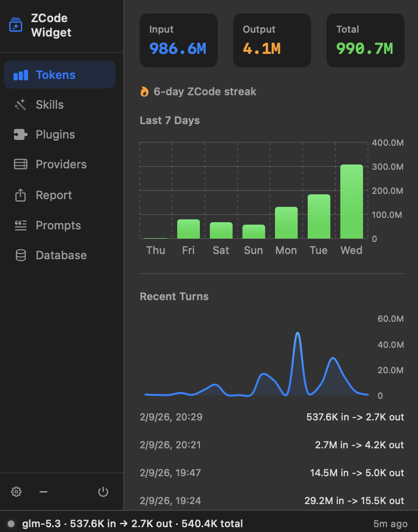
Task: Click the 14.5M in -> 5.0K out value
Action: 357,473
